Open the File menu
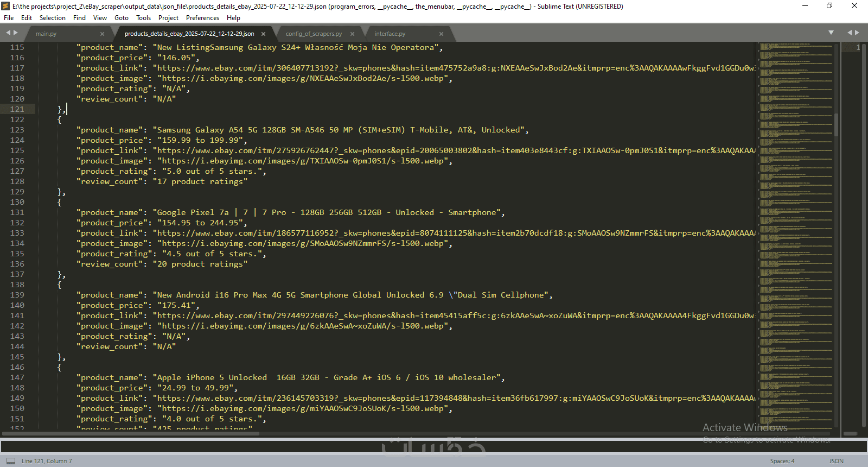Viewport: 868px width, 467px height. click(9, 18)
